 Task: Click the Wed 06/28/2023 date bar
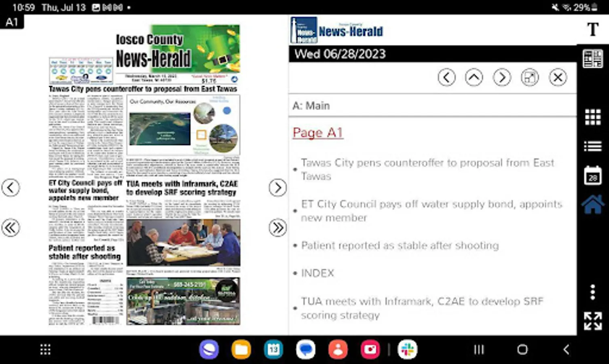(433, 54)
